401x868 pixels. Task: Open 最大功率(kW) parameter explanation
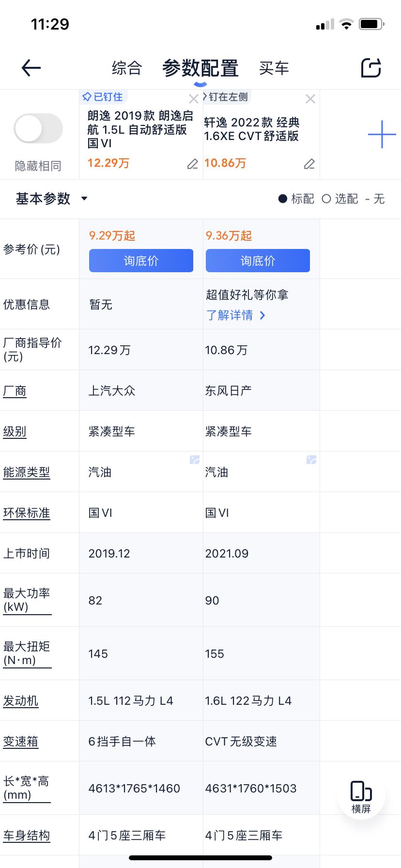(27, 600)
